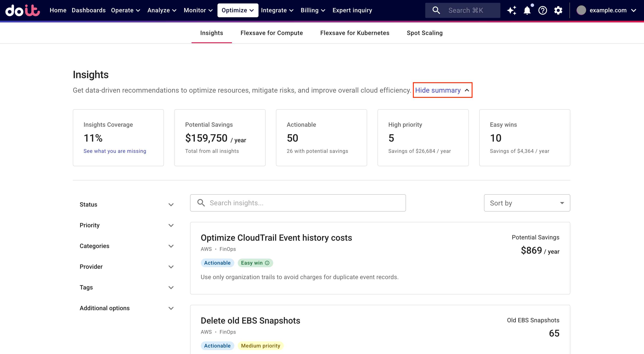Click the DoiT logo
The image size is (644, 354).
point(22,10)
